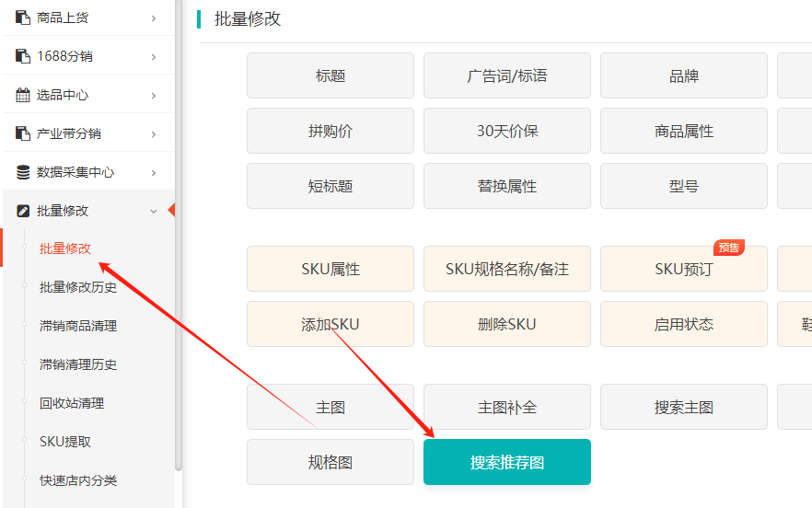The image size is (812, 508).
Task: Collapse the 批量修改 menu chevron
Action: coord(154,211)
